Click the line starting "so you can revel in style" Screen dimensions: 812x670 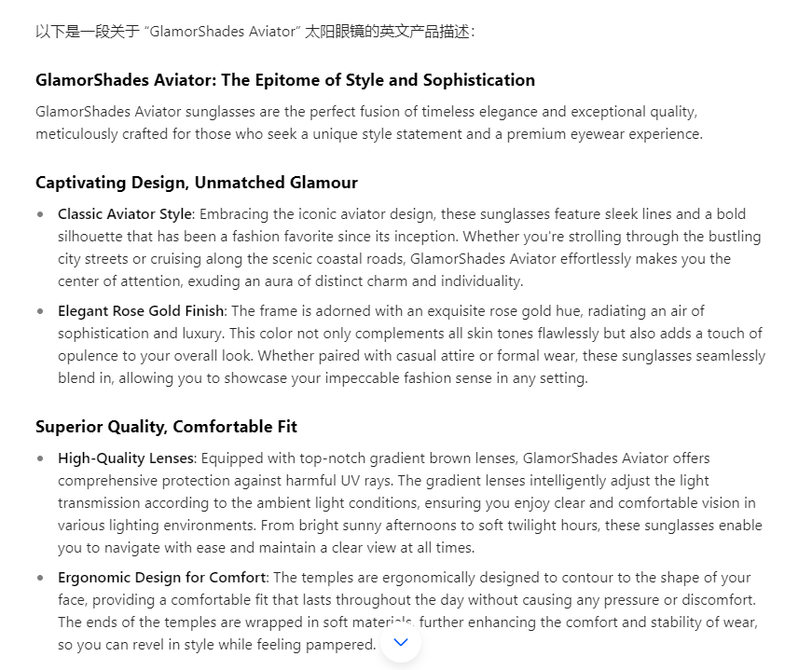[216, 645]
